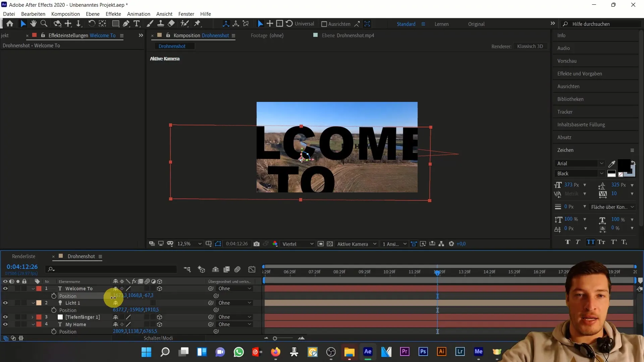Click the Bold text formatting button
The width and height of the screenshot is (644, 362).
(x=568, y=242)
